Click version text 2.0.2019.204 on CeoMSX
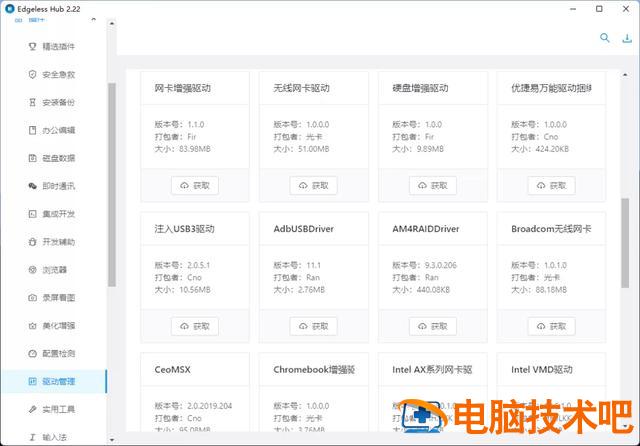The image size is (640, 446). (x=209, y=406)
